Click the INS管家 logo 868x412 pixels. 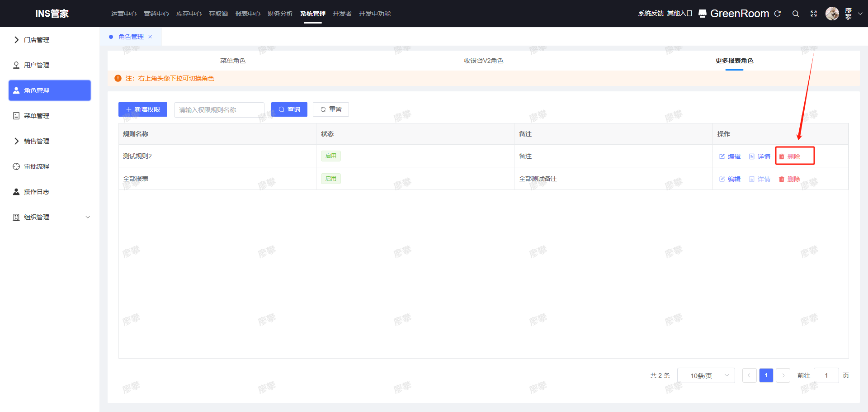(x=52, y=14)
